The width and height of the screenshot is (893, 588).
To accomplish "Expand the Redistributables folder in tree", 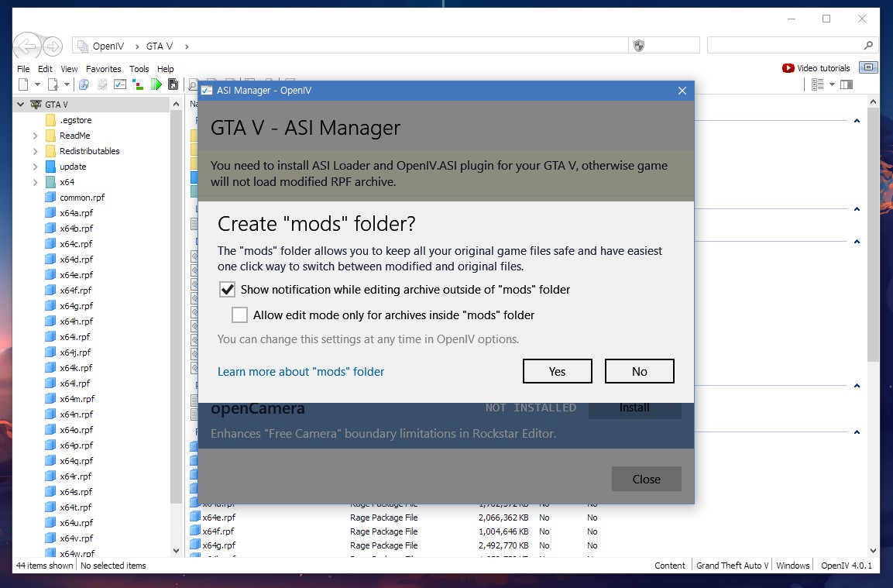I will pyautogui.click(x=36, y=151).
